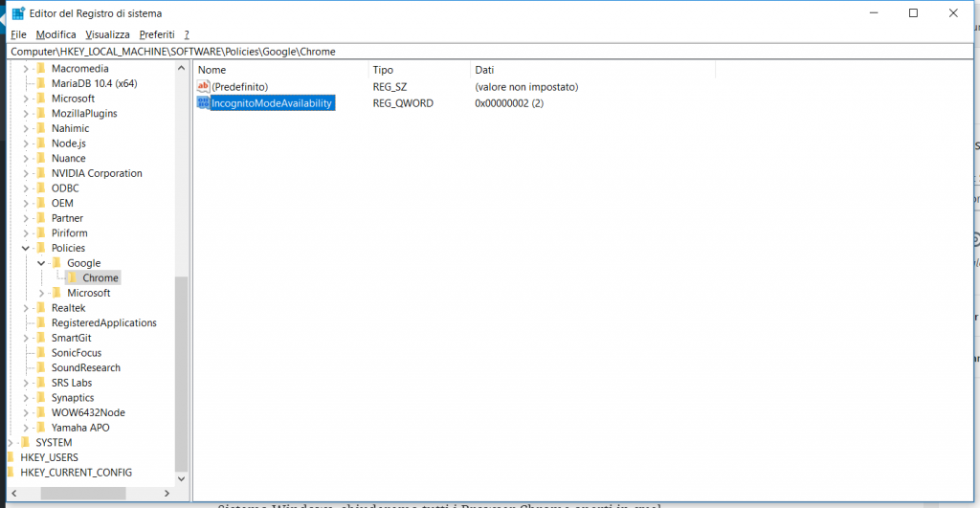Viewport: 980px width, 508px height.
Task: Open the Preferiti menu
Action: coord(157,34)
